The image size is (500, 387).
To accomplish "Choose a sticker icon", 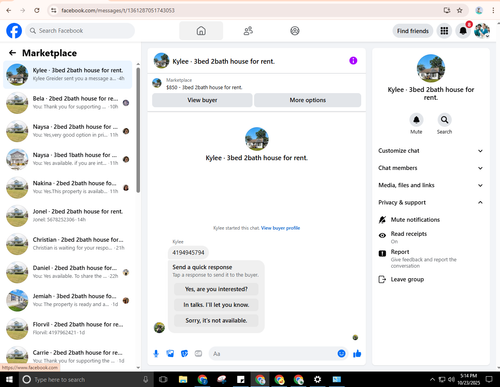I will pyautogui.click(x=184, y=354).
